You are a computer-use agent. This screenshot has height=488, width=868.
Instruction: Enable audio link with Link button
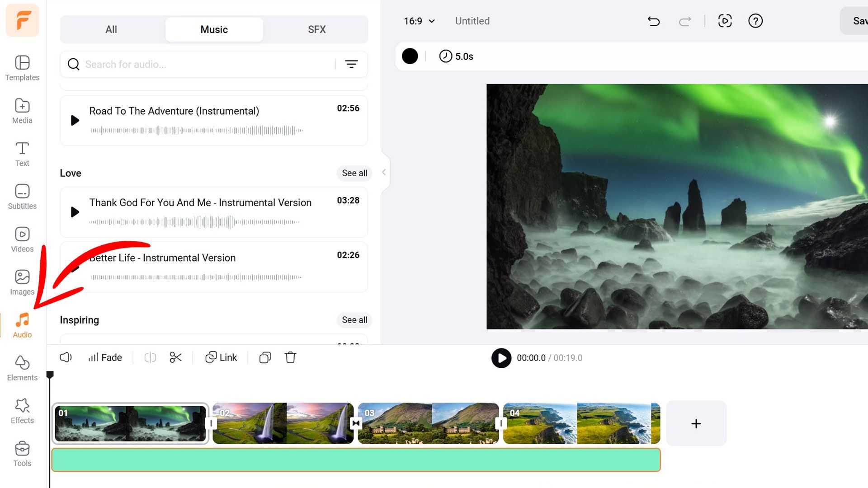point(221,357)
